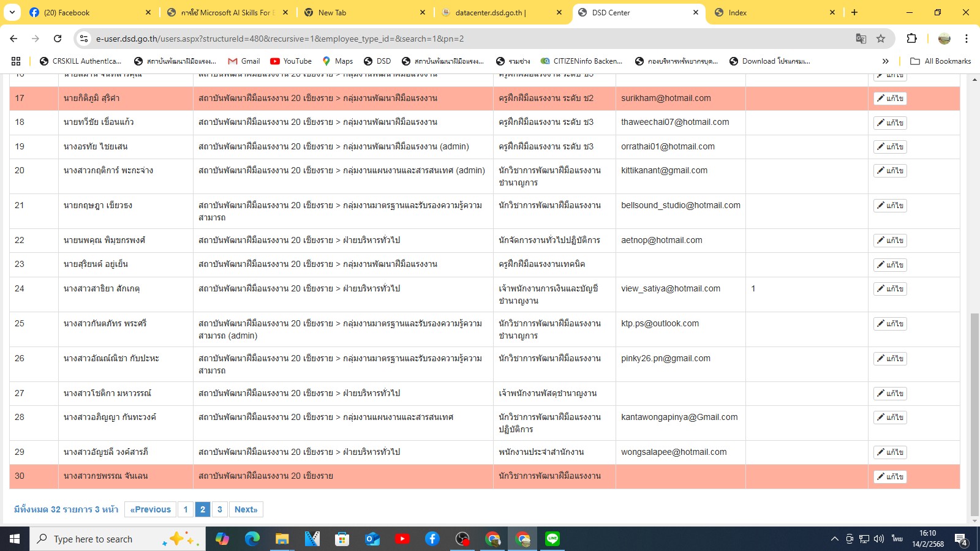Open the YouTube bookmark

291,61
